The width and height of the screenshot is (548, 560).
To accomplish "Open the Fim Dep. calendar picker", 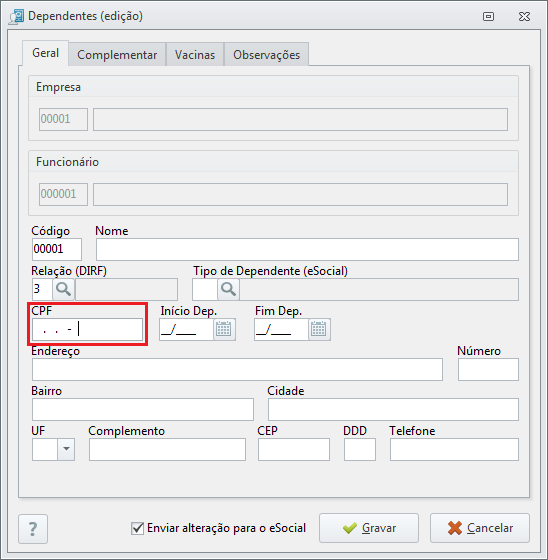I will [x=319, y=329].
